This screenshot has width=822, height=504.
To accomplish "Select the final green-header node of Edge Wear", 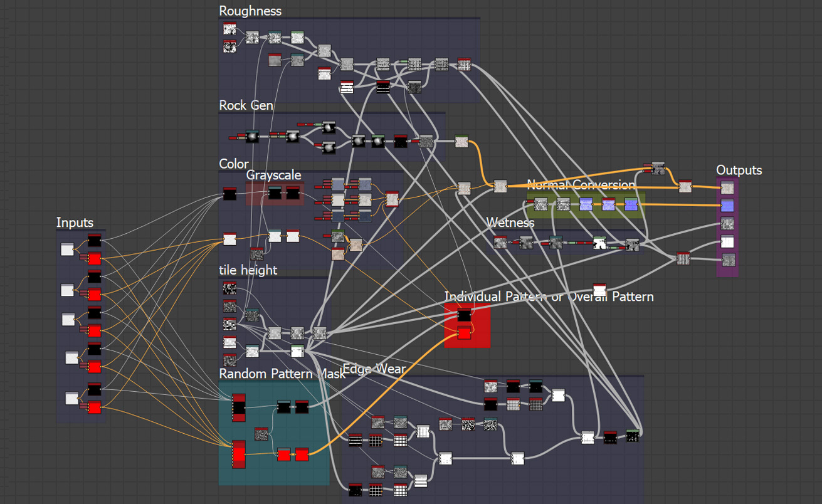I will click(x=633, y=435).
